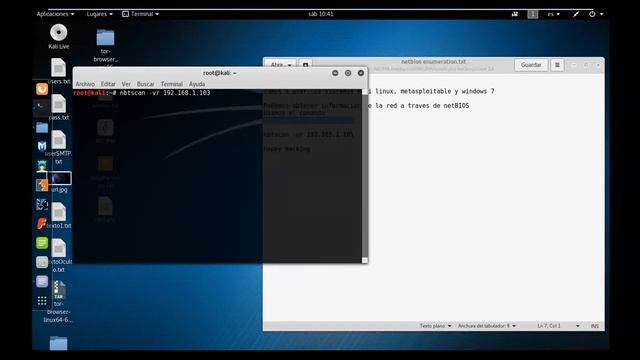Click the INS indicator in gedit status bar
This screenshot has height=360, width=640.
pyautogui.click(x=595, y=326)
